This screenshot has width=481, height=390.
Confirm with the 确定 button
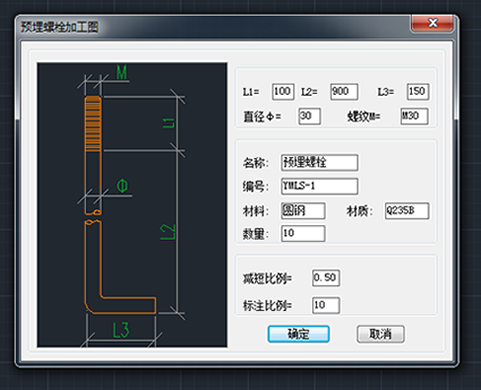[299, 334]
